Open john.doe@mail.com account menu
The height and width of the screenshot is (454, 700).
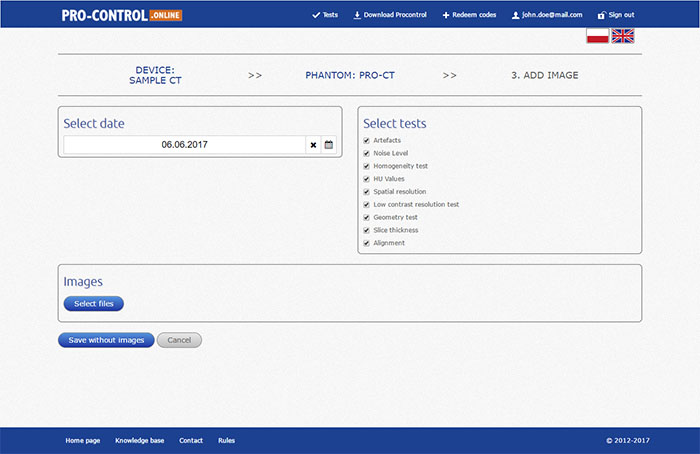pyautogui.click(x=547, y=15)
